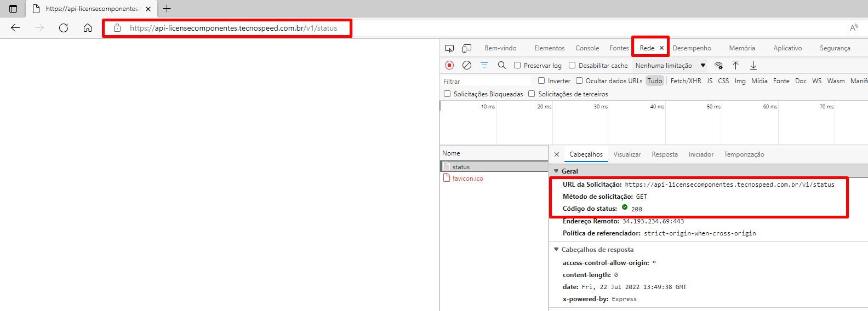Toggle device emulation icon in DevTools
This screenshot has width=868, height=311.
467,48
